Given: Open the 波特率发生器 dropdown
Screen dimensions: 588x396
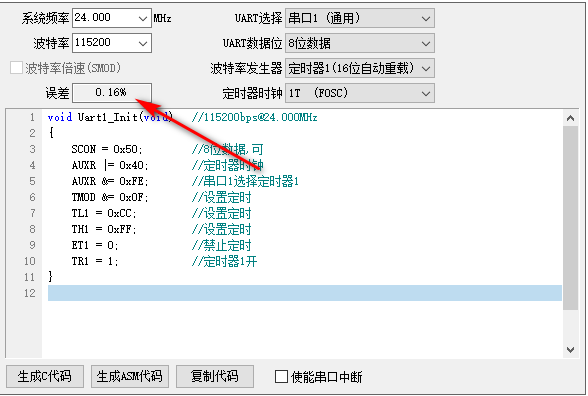Looking at the screenshot, I should tap(360, 68).
